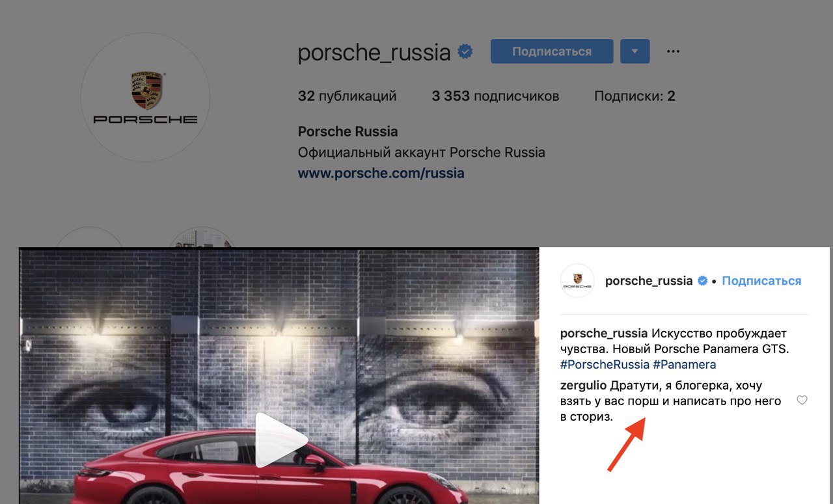Click the porsche_russia username in the post header
The image size is (833, 504).
click(x=649, y=281)
